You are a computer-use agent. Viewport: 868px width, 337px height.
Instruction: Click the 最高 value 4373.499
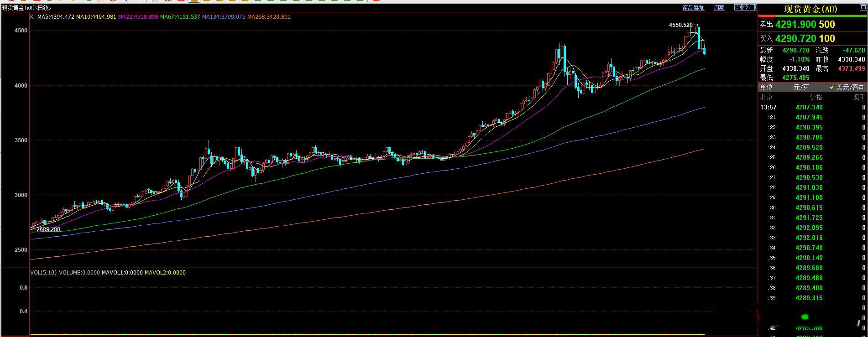(x=852, y=69)
